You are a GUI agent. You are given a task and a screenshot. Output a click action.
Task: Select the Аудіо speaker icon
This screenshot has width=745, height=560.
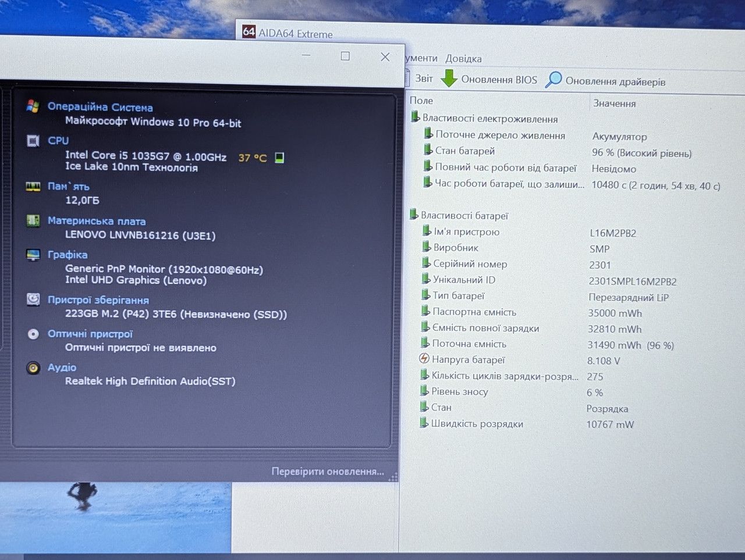(33, 368)
